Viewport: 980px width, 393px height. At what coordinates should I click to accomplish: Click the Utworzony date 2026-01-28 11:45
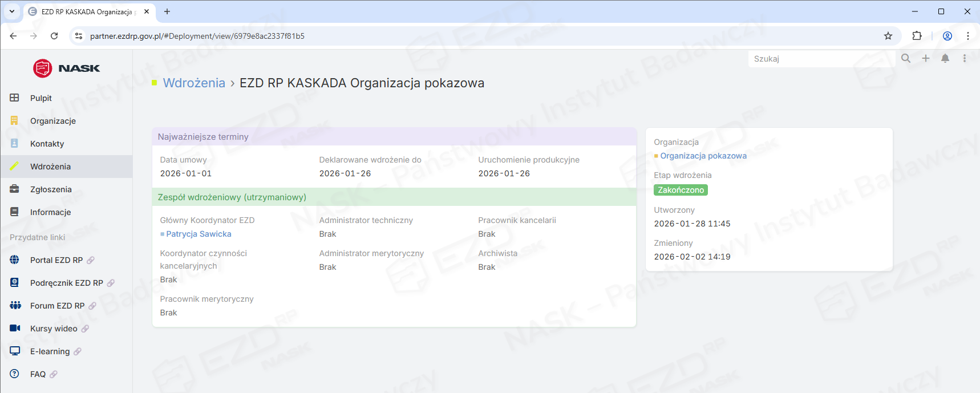tap(692, 224)
